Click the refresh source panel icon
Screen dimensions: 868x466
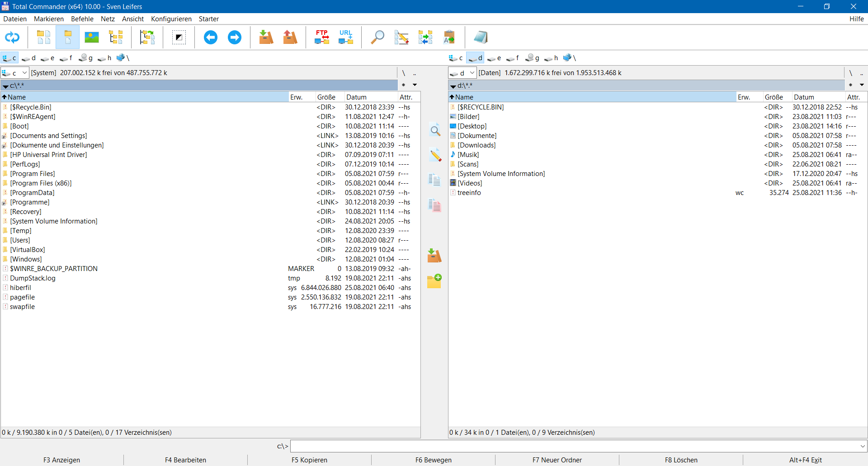click(12, 38)
